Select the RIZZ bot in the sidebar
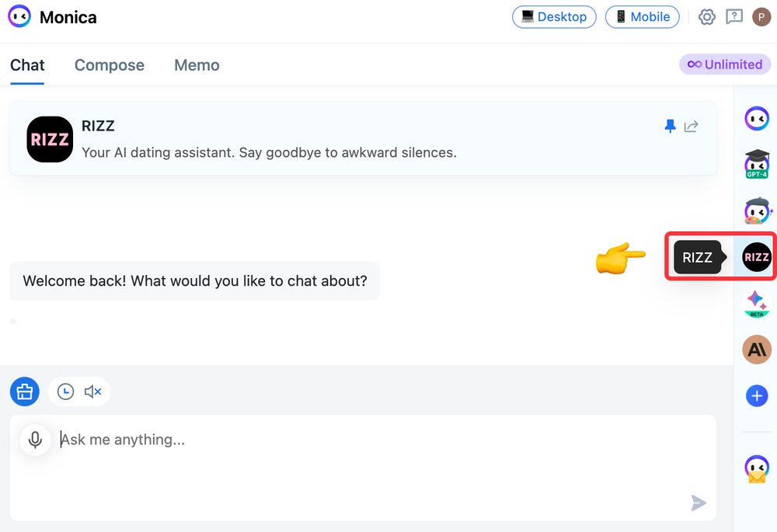777x532 pixels. point(756,257)
